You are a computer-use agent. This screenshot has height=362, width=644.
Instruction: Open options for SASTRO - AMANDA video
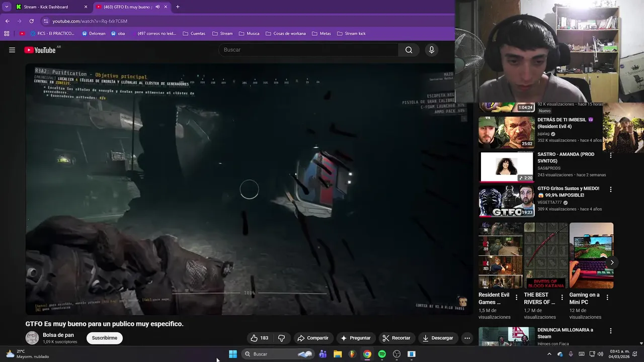(611, 155)
